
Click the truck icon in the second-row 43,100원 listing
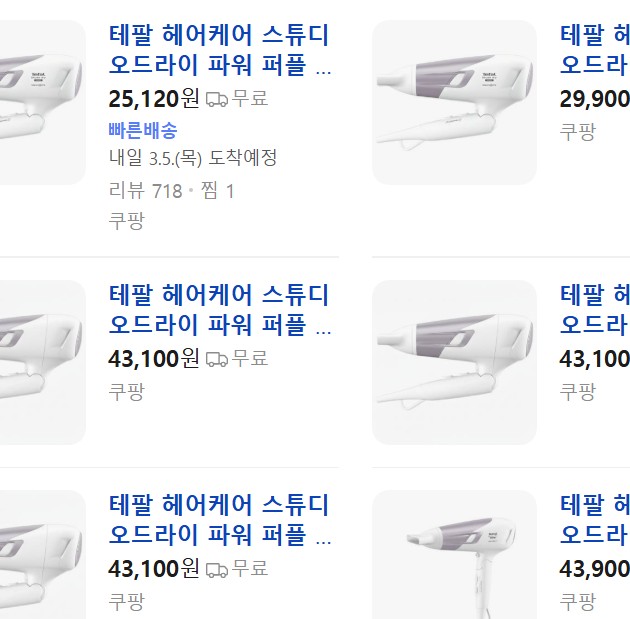coord(217,359)
